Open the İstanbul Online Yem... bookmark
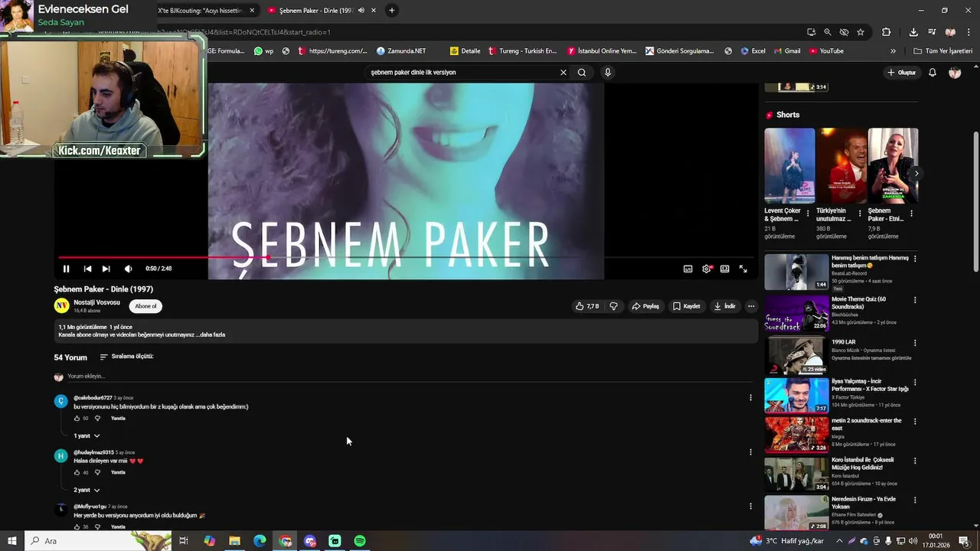The height and width of the screenshot is (551, 980). point(602,51)
